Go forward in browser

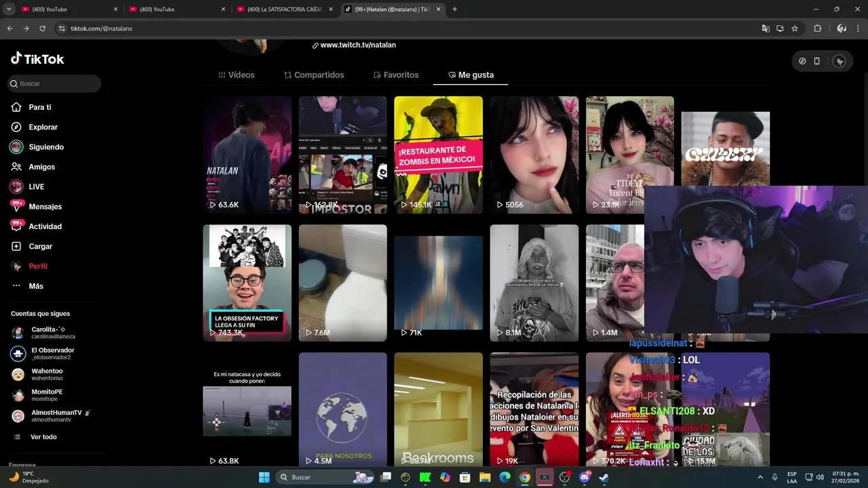26,28
